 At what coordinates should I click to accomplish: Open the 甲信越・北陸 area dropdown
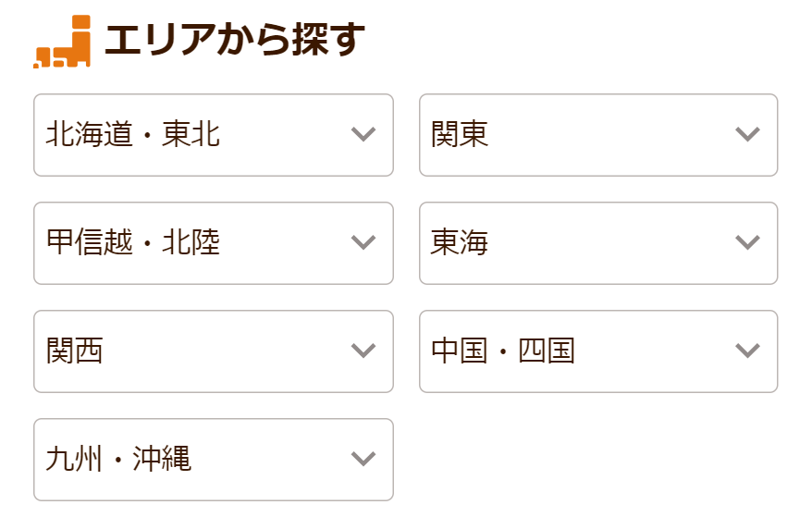tap(213, 243)
